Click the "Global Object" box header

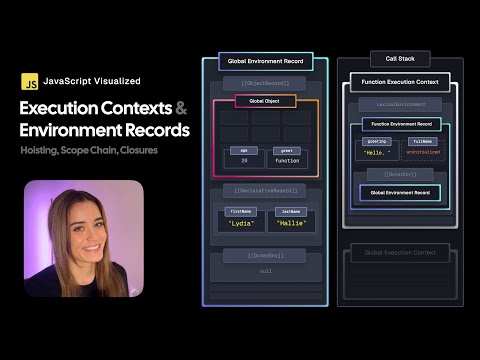[265, 101]
